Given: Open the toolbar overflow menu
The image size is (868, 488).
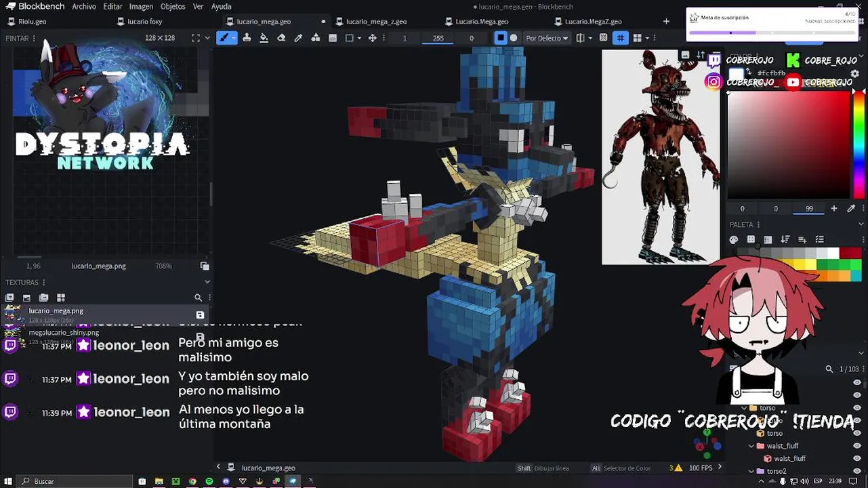Looking at the screenshot, I should 656,38.
